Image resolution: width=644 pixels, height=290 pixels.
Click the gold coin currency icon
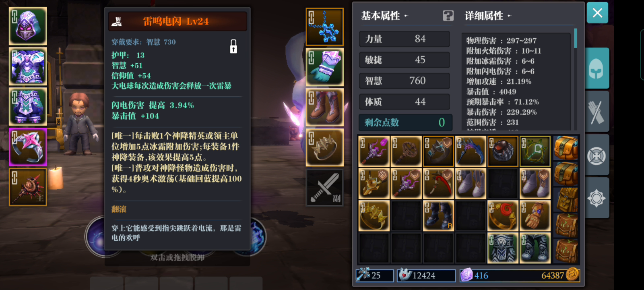tap(572, 275)
